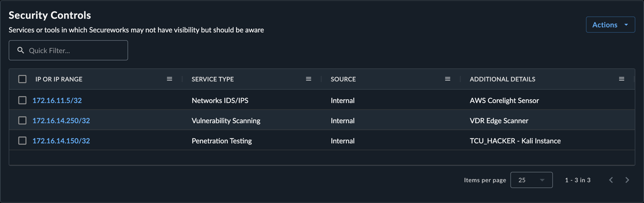Image resolution: width=644 pixels, height=203 pixels.
Task: Check the box for 172.16.11.5/32 row
Action: tap(22, 100)
